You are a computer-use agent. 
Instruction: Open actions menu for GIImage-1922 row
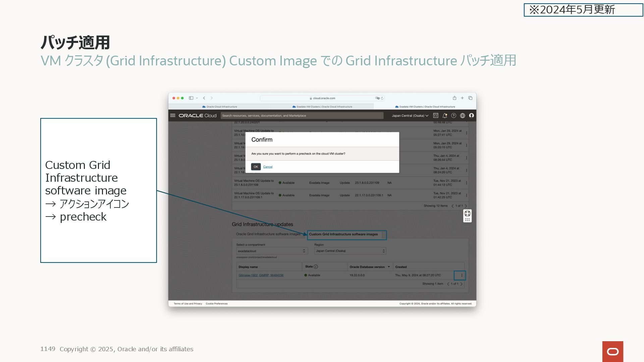click(x=462, y=275)
